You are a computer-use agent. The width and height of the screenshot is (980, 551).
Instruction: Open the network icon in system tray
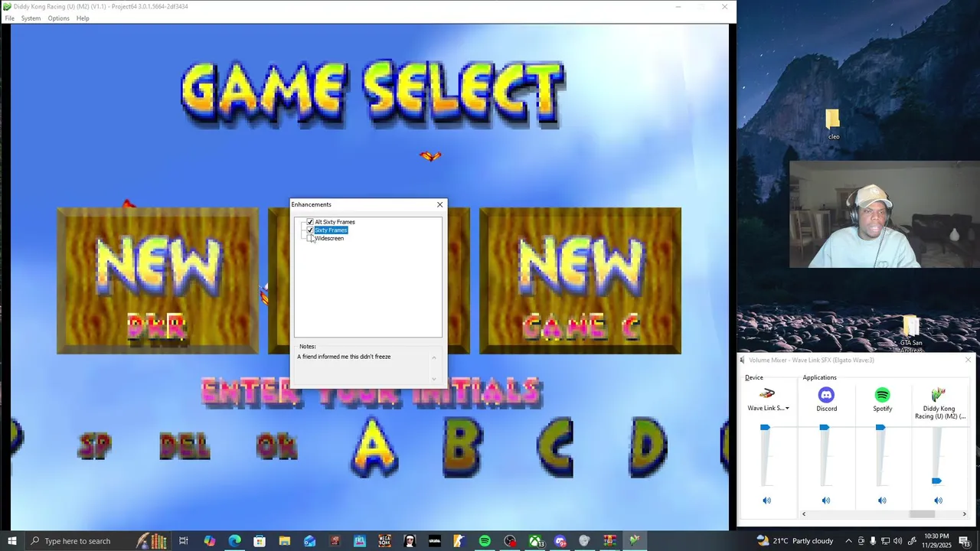pos(887,541)
